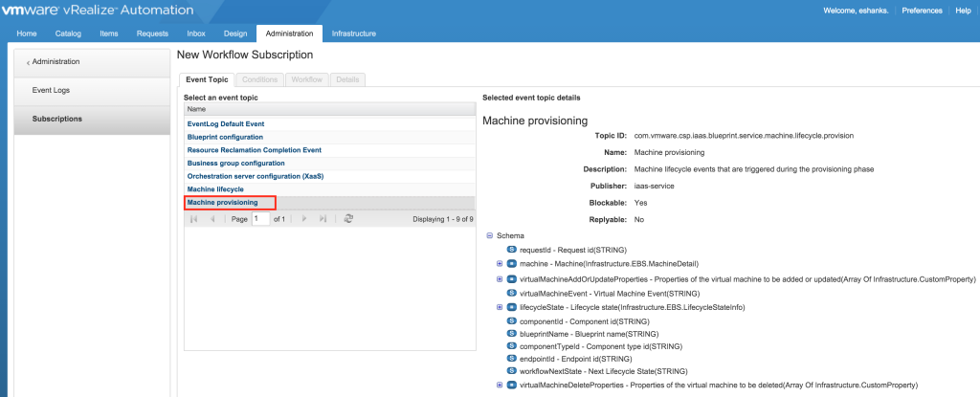Viewport: 980px width, 397px height.
Task: Open Event Logs in sidebar
Action: [x=92, y=91]
